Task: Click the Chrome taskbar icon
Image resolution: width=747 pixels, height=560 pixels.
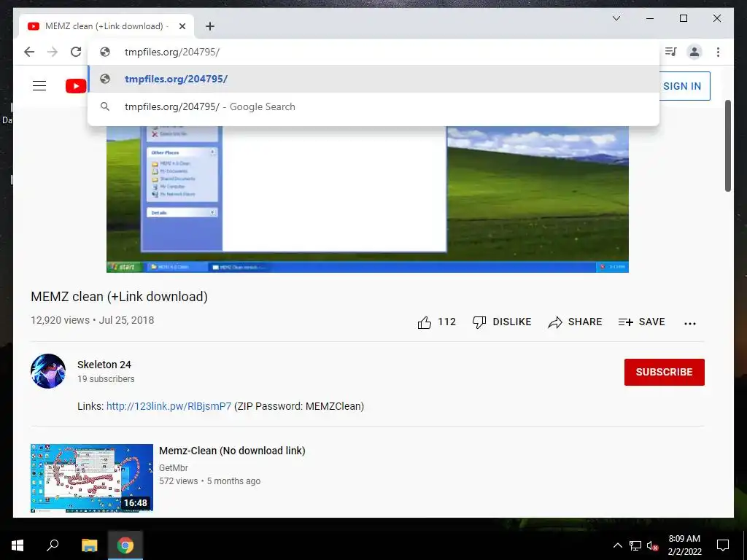Action: 125,545
